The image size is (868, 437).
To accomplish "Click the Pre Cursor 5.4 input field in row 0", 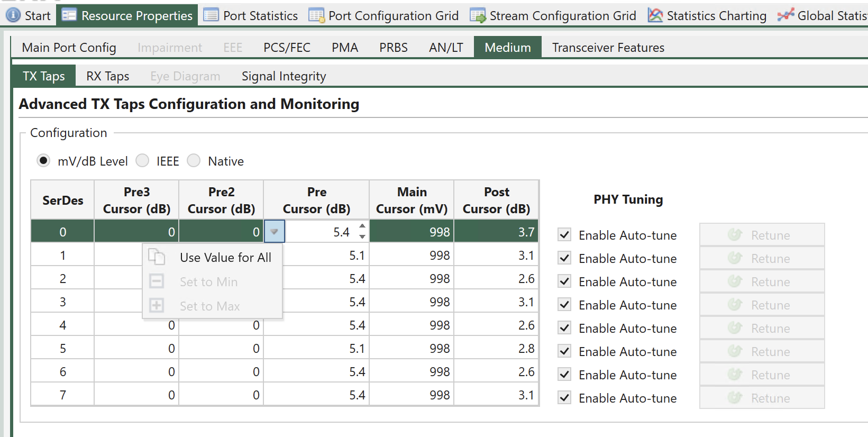I will tap(321, 232).
